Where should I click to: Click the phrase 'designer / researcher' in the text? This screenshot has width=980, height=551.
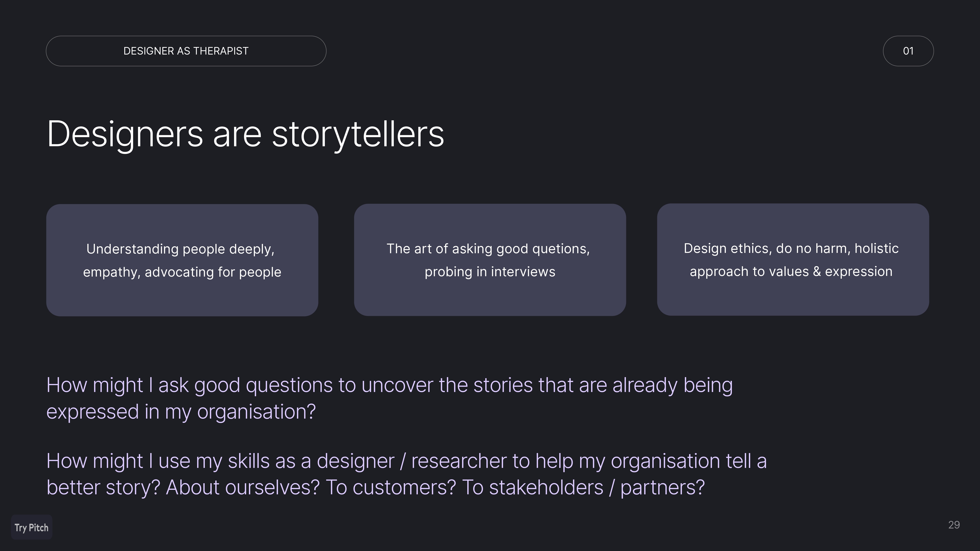coord(412,461)
